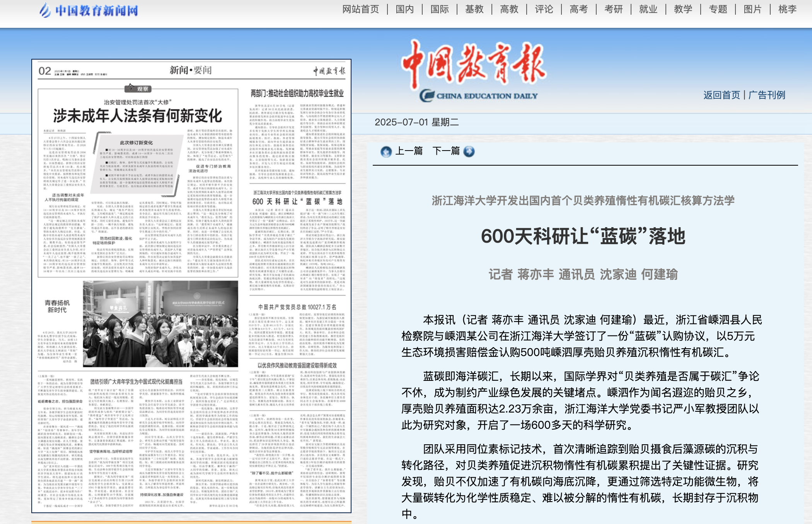The image size is (812, 524).
Task: Go to the 专题 section
Action: 718,9
